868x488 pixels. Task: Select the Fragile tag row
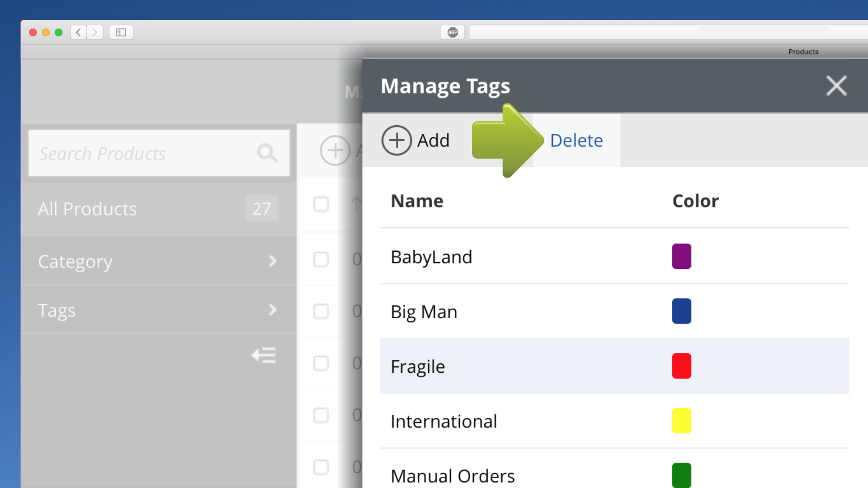tap(614, 366)
